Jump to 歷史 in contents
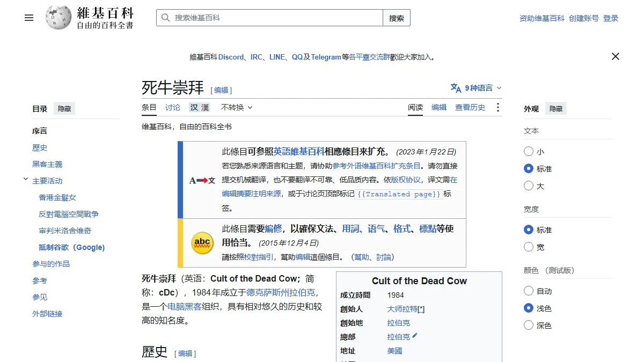The width and height of the screenshot is (644, 362). coord(40,147)
